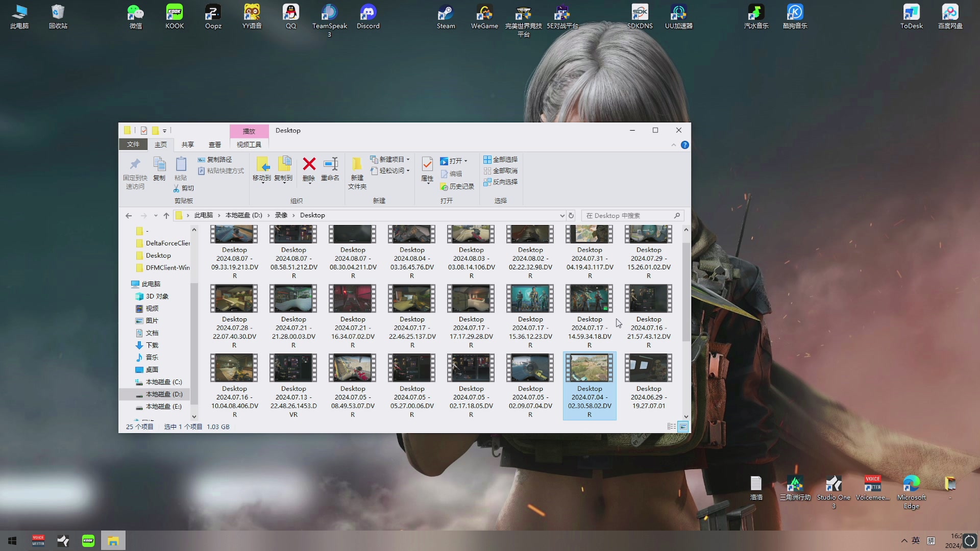
Task: Click file list vertical scrollbar
Action: (686, 292)
